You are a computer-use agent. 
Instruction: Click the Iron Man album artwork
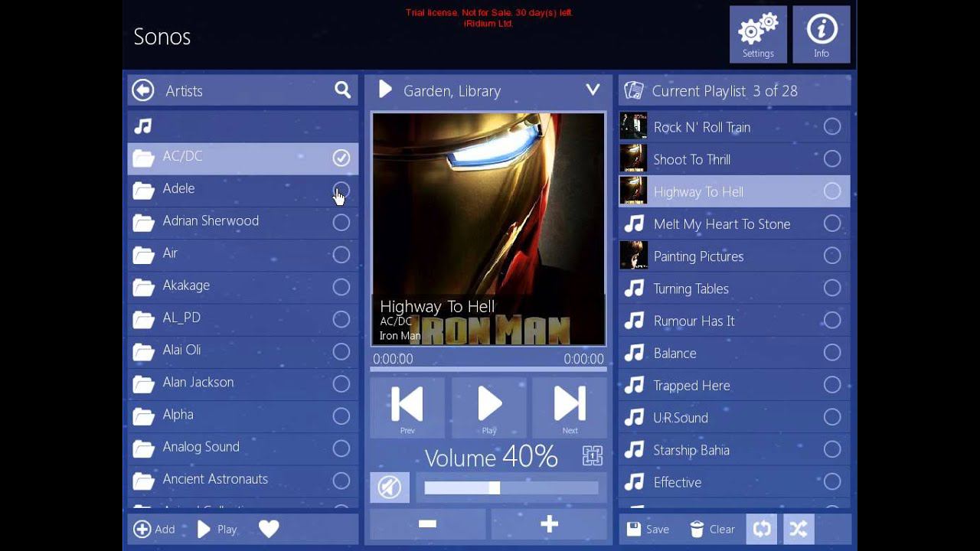(x=488, y=229)
